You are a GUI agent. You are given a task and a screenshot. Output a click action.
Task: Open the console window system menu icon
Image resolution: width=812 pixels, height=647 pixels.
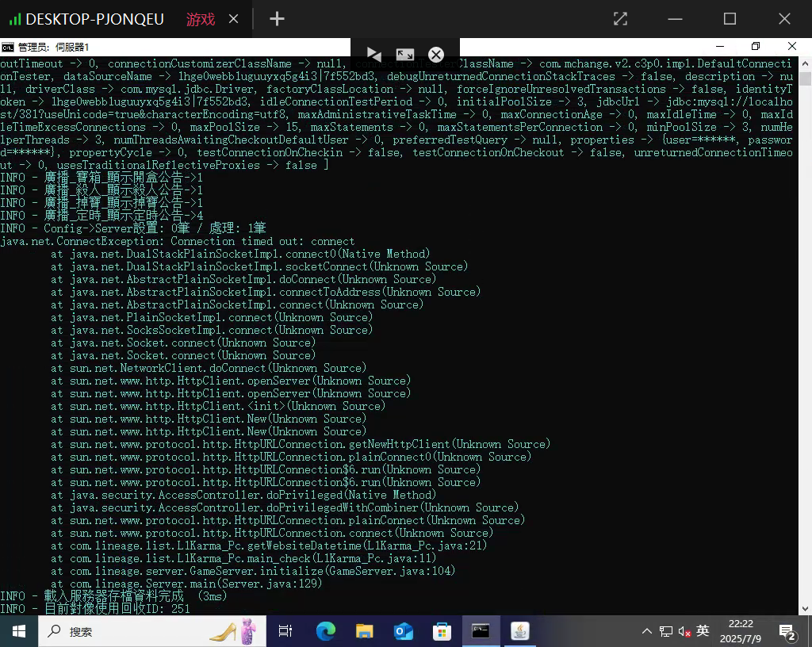(8, 48)
